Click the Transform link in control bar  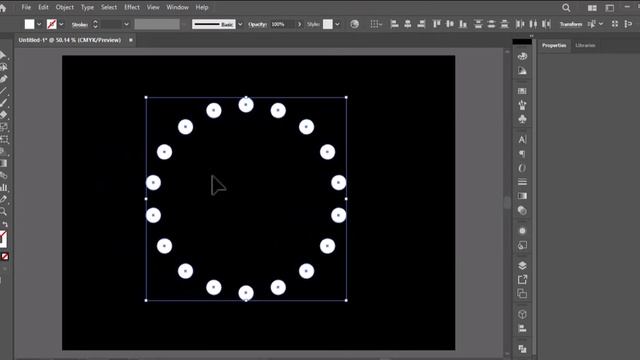coord(571,24)
